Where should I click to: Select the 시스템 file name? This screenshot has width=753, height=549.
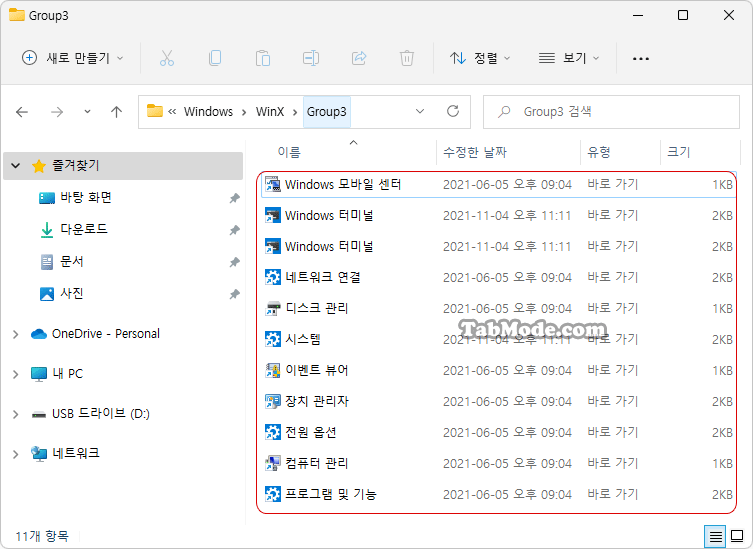(x=303, y=339)
